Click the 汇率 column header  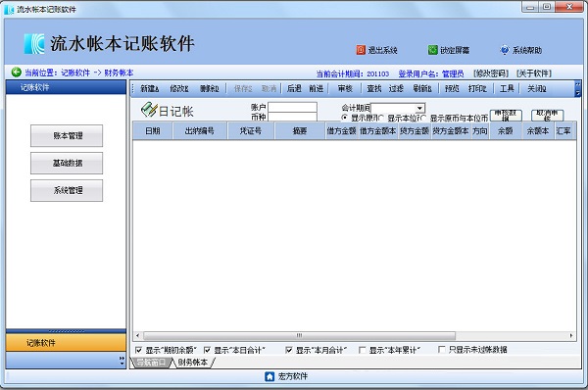point(563,131)
